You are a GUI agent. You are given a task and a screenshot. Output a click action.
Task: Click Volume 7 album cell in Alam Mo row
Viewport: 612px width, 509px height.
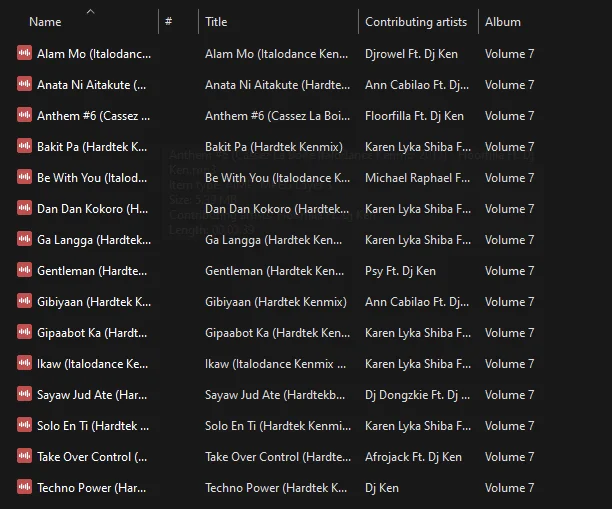click(509, 54)
